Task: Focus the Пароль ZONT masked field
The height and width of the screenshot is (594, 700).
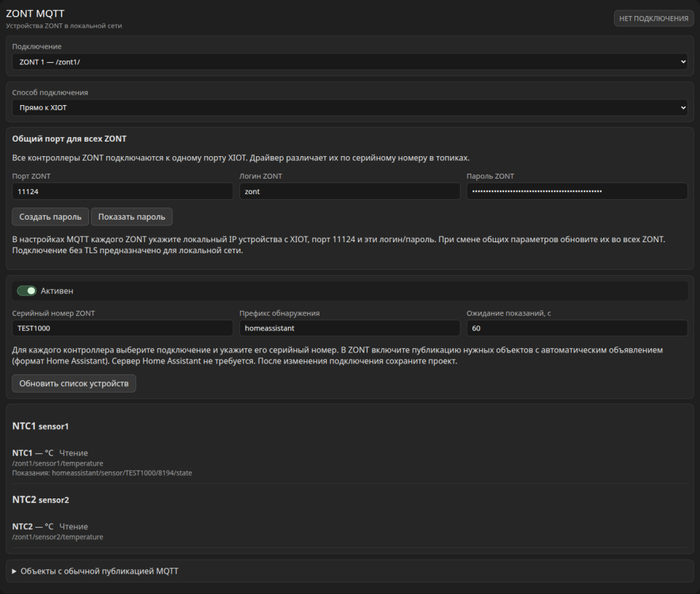Action: coord(577,191)
